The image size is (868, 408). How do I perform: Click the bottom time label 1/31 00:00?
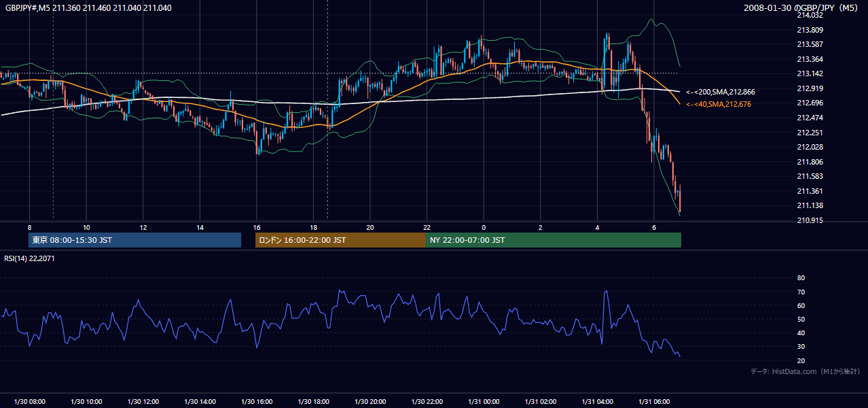point(484,401)
